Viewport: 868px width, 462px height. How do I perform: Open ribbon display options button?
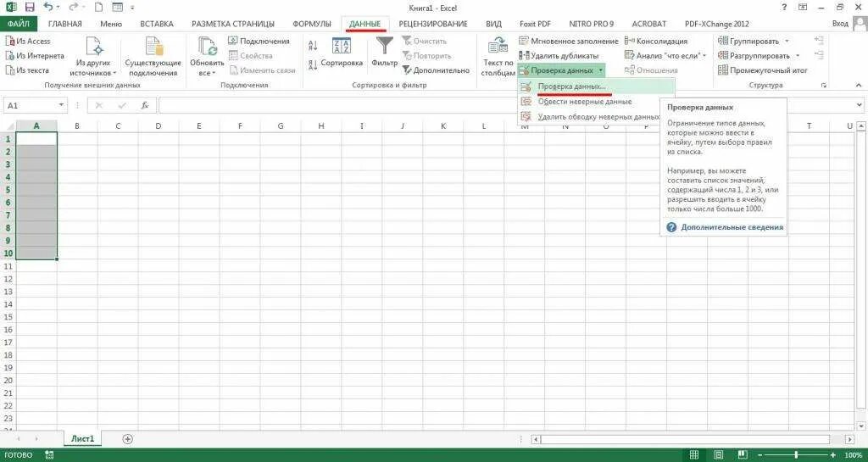pyautogui.click(x=803, y=7)
